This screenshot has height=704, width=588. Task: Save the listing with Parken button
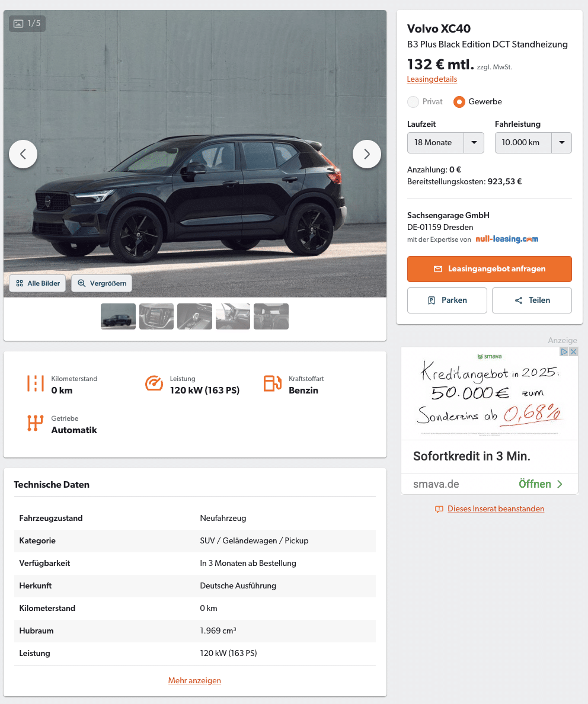(x=447, y=300)
